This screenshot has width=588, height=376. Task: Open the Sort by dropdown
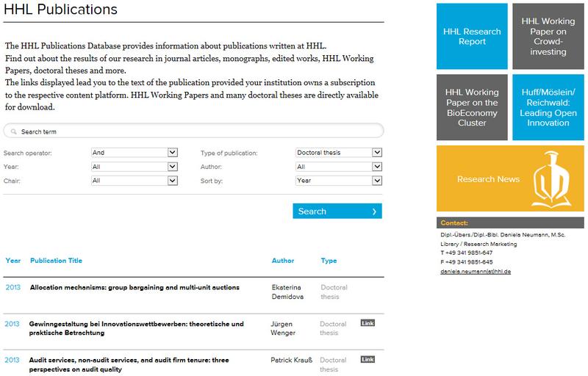pyautogui.click(x=339, y=181)
